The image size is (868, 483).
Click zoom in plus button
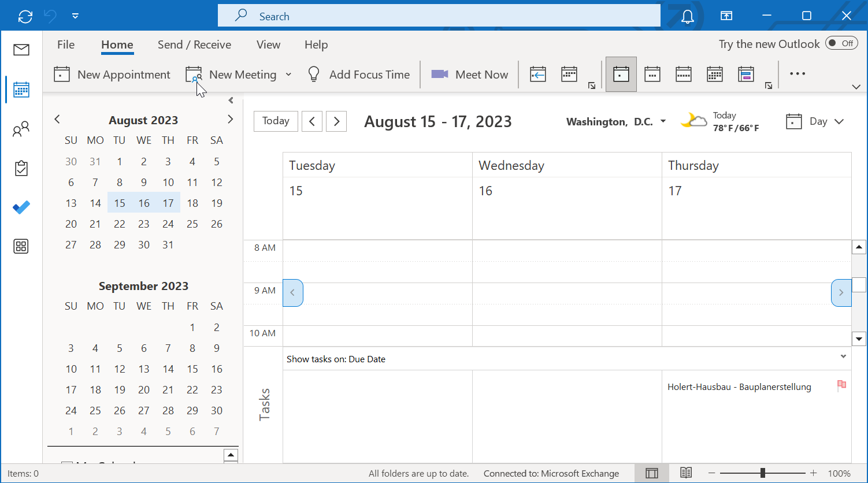tap(814, 473)
